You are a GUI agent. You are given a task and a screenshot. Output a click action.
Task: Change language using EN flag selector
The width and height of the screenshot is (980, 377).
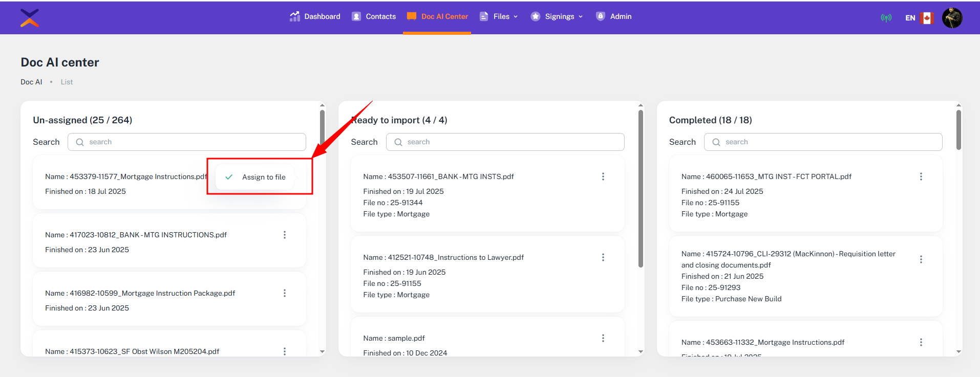[x=919, y=18]
